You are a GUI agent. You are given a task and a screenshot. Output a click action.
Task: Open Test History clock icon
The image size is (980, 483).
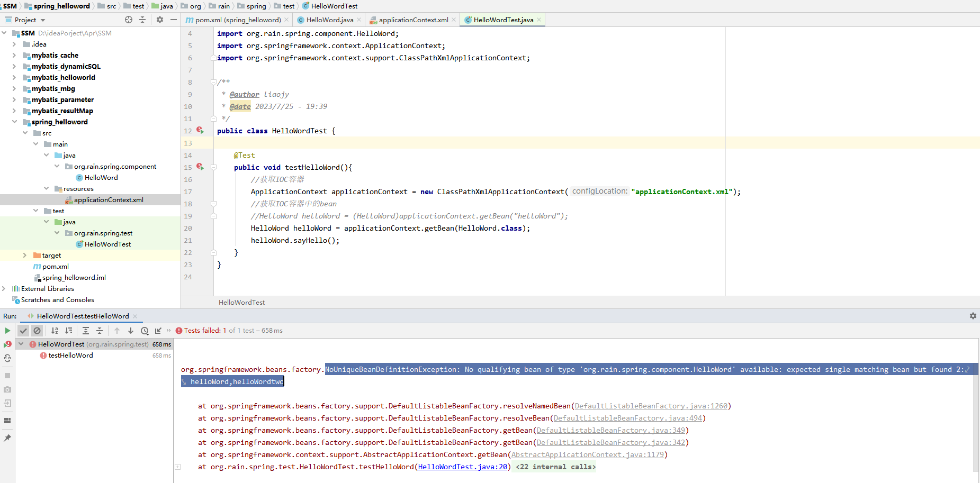[145, 331]
